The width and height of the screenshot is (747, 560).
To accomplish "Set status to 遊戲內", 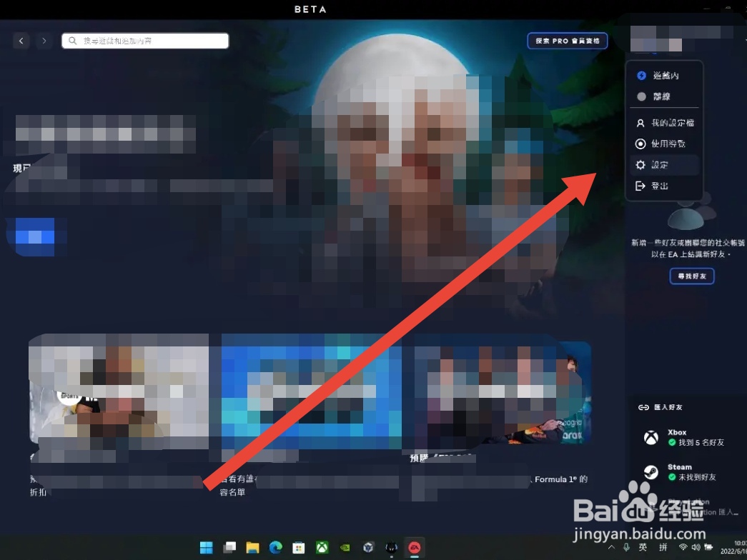I will (x=665, y=76).
